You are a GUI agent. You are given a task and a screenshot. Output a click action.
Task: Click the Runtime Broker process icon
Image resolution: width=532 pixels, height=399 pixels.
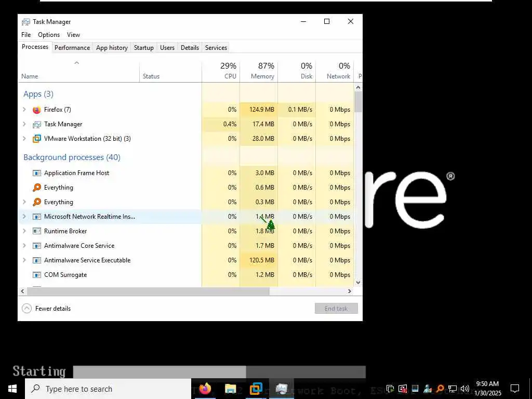37,231
